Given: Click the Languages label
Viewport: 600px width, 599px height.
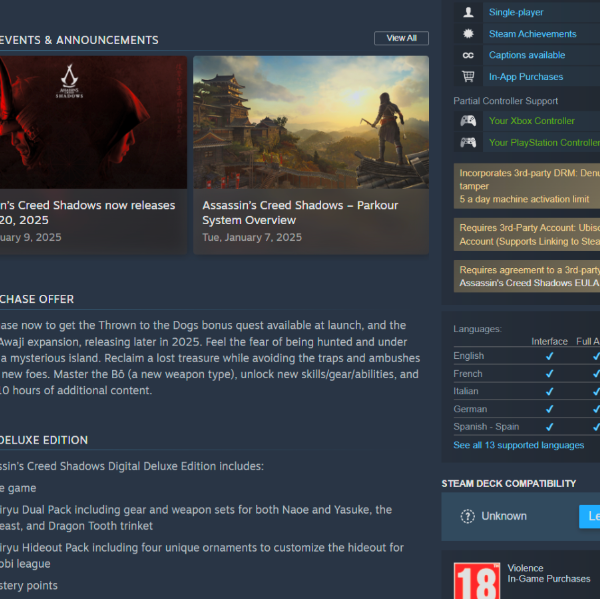Looking at the screenshot, I should pyautogui.click(x=477, y=329).
